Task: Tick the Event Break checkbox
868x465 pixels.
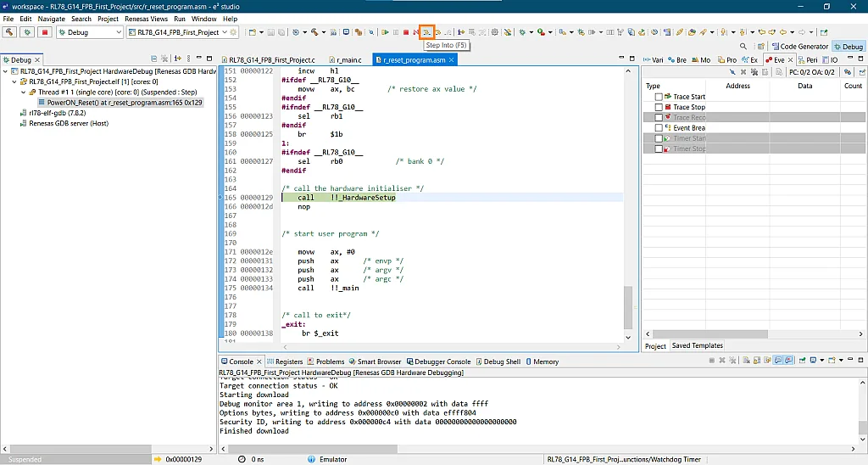Action: coord(659,128)
